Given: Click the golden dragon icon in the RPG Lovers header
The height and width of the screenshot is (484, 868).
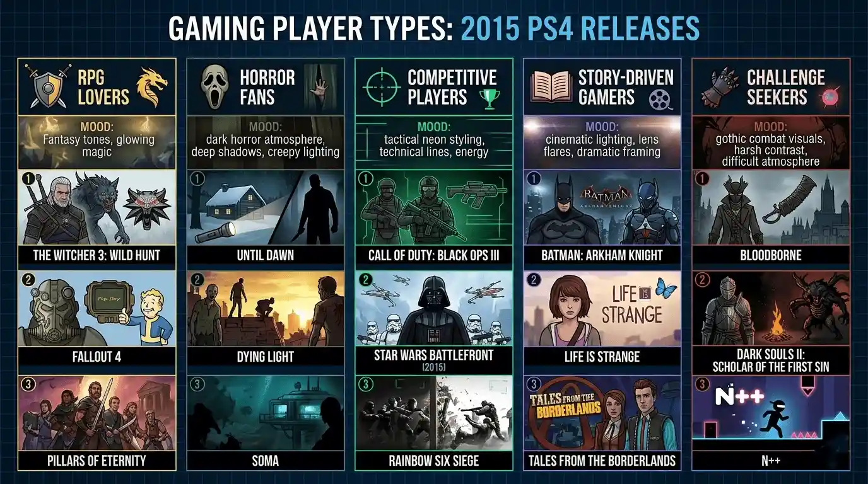Looking at the screenshot, I should point(152,87).
